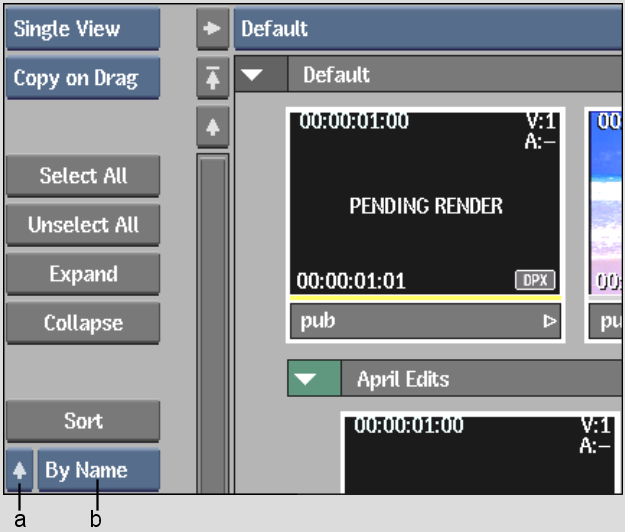Image resolution: width=625 pixels, height=532 pixels.
Task: Toggle ascending sort order arrow
Action: [x=20, y=471]
